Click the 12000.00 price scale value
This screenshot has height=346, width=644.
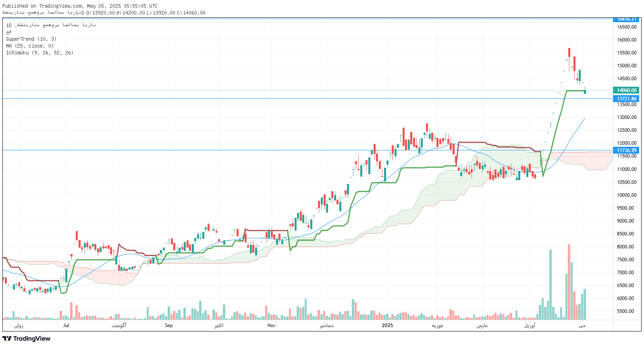point(627,143)
